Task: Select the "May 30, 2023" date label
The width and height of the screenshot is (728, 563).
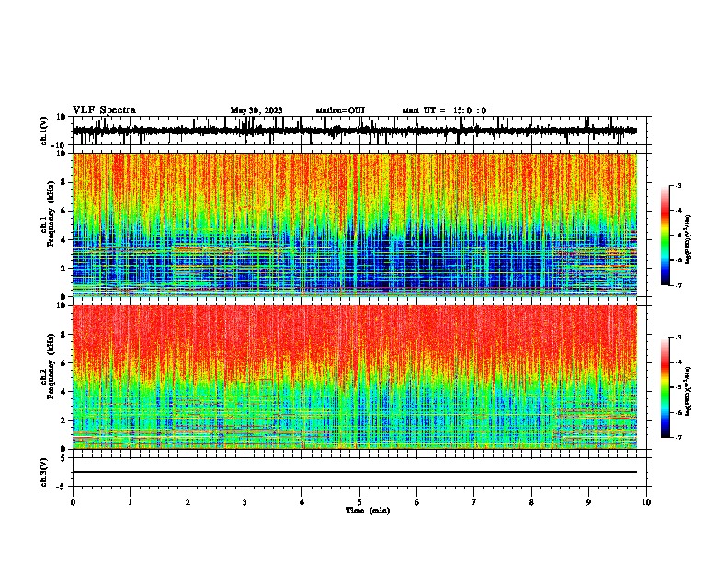Action: (256, 110)
